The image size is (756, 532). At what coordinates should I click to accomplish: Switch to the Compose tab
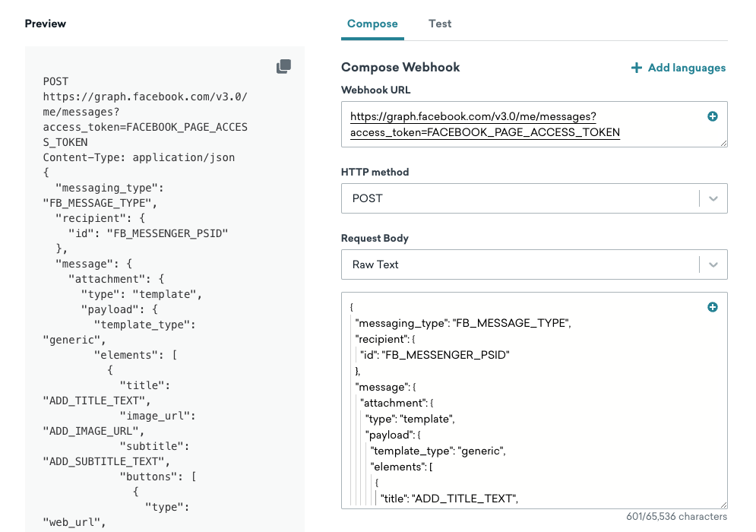(372, 24)
